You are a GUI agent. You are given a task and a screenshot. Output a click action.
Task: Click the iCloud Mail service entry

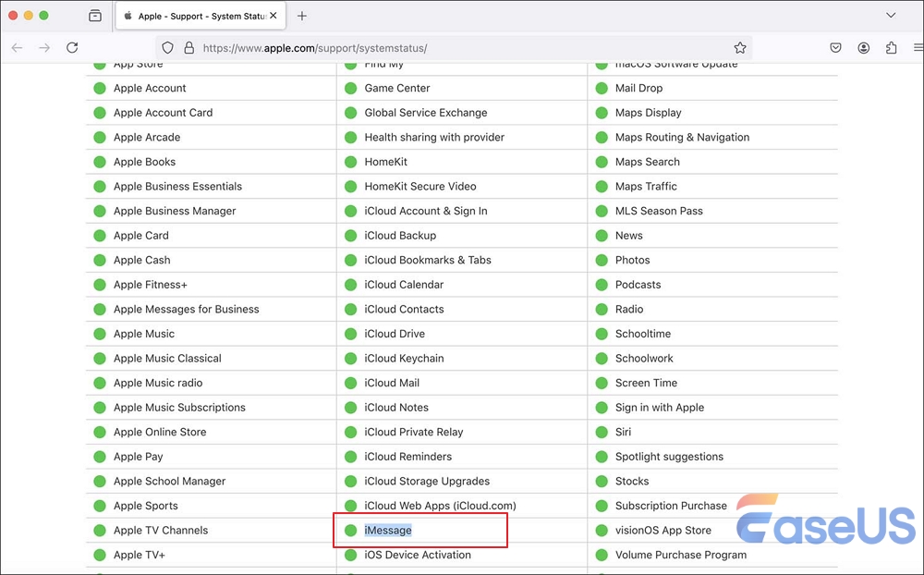[x=392, y=383]
